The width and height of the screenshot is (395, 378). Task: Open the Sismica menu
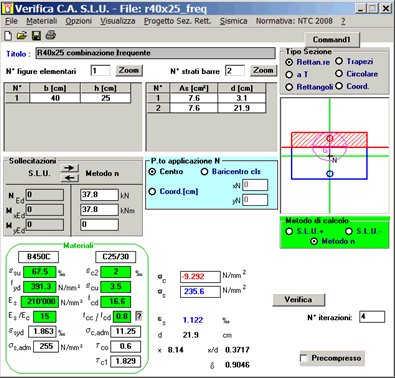tap(233, 21)
